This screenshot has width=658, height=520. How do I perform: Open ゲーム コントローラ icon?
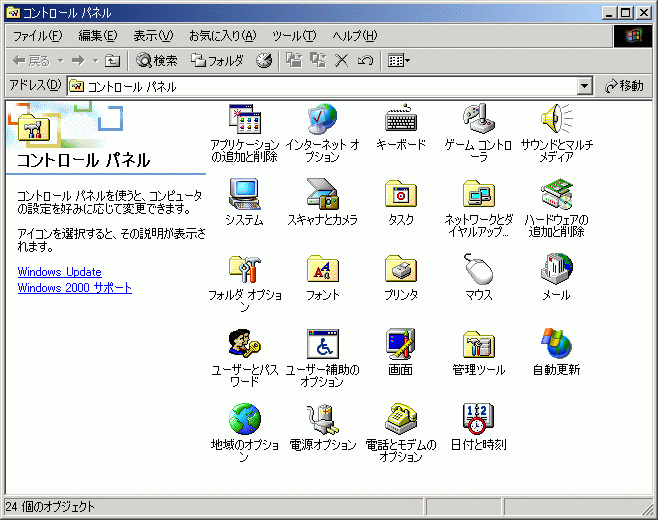tap(478, 120)
